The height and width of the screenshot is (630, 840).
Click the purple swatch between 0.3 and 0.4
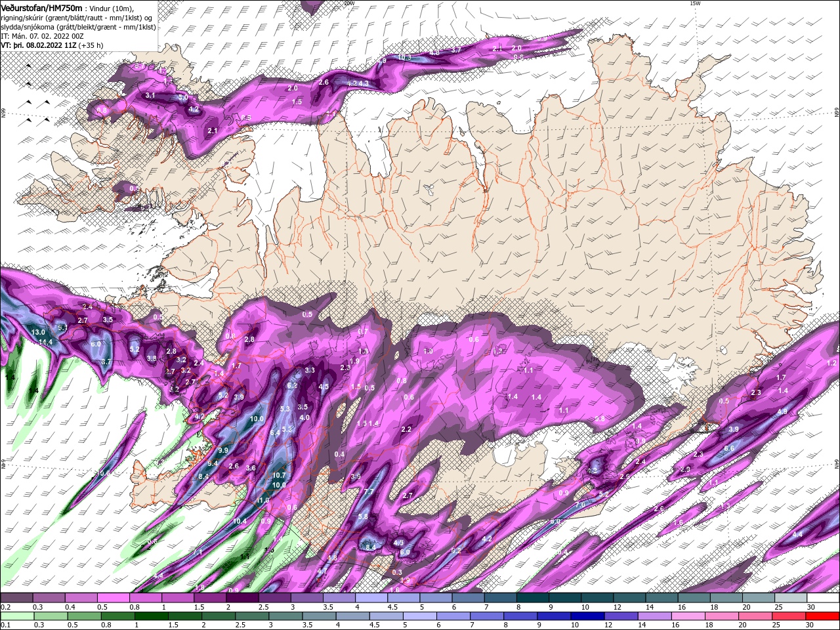(x=49, y=598)
